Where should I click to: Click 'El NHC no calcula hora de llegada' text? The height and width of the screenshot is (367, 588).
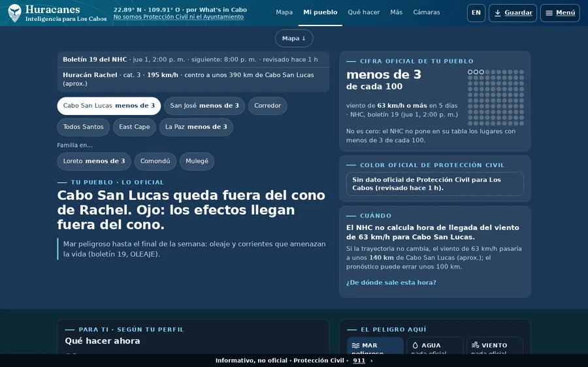(433, 232)
